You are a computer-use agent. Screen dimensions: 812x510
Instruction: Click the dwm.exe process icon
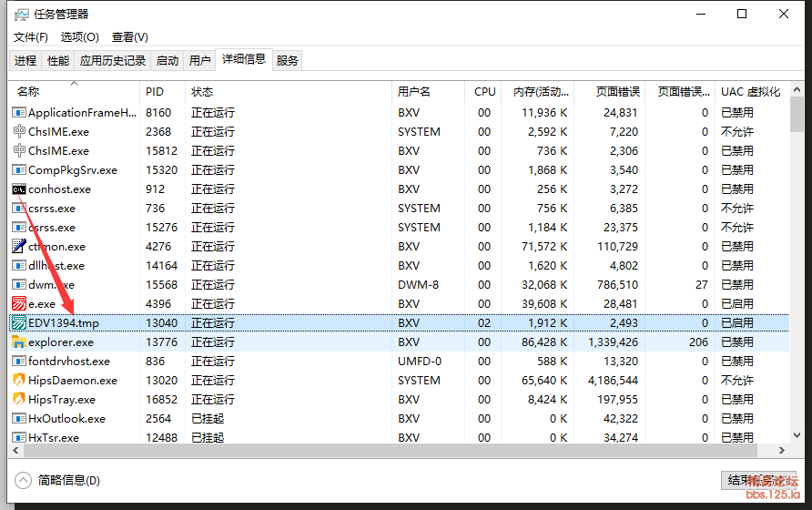point(19,284)
